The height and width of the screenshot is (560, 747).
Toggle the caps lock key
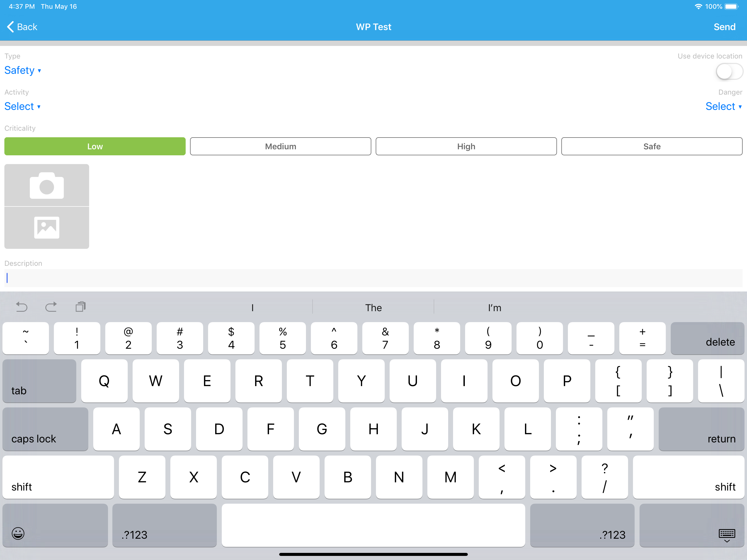(45, 429)
